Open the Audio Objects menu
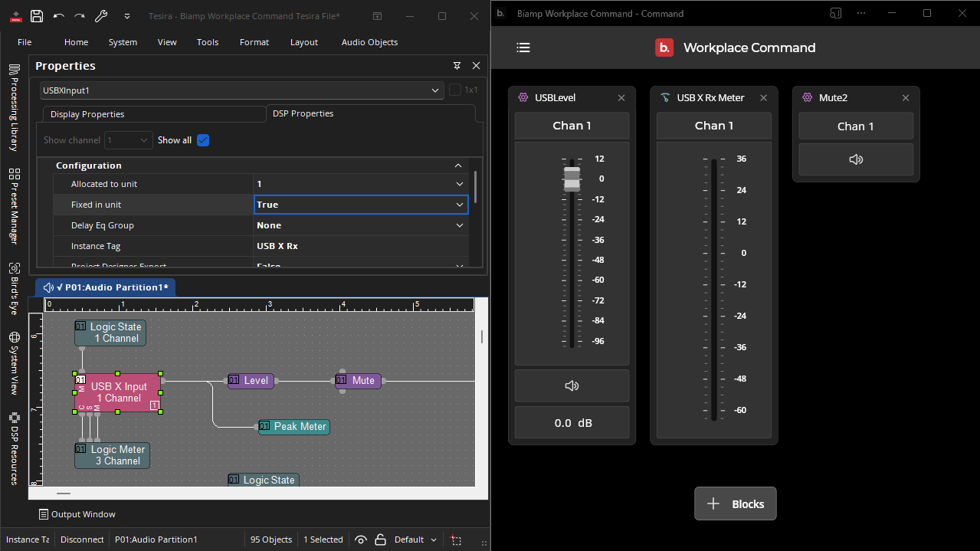Image resolution: width=980 pixels, height=551 pixels. click(369, 42)
